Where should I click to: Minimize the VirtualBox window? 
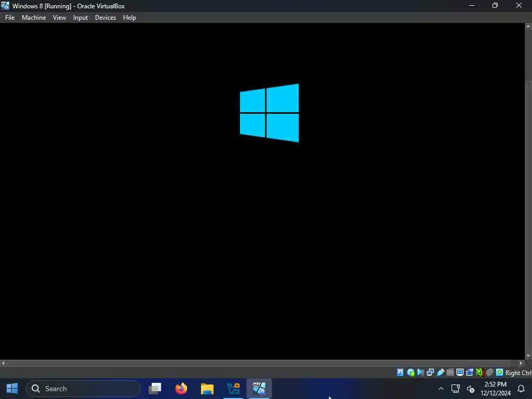click(472, 6)
